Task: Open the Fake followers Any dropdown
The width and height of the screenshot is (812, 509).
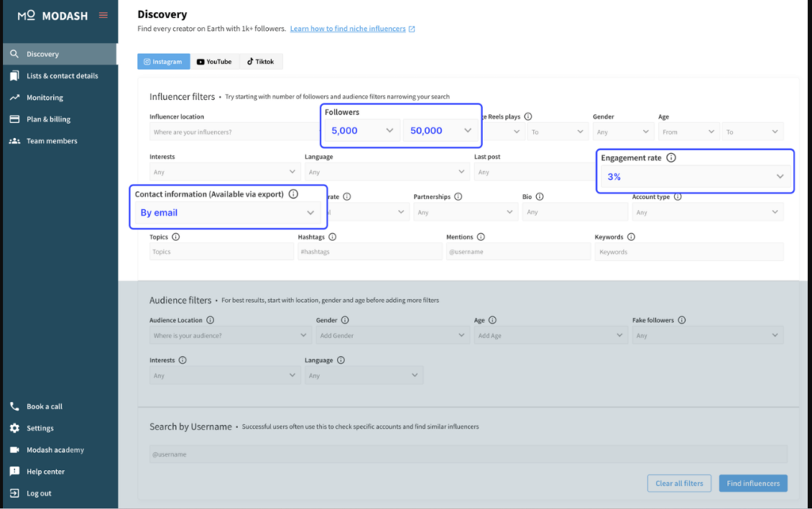Action: [x=707, y=335]
